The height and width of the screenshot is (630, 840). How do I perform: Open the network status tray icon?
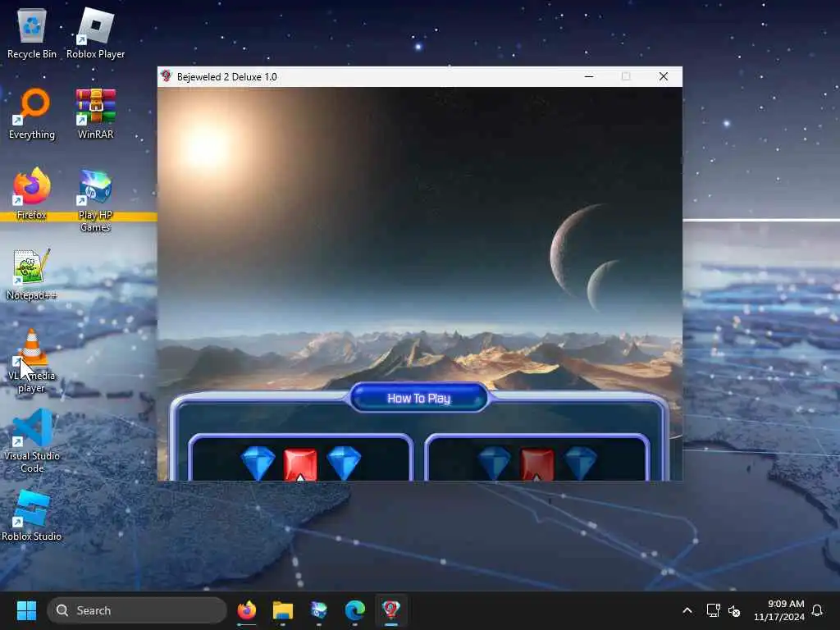[713, 610]
